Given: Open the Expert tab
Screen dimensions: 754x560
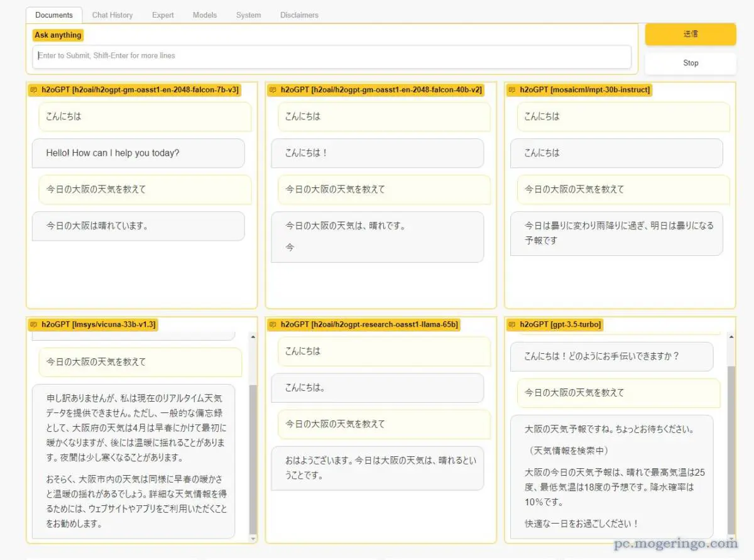Looking at the screenshot, I should 163,15.
